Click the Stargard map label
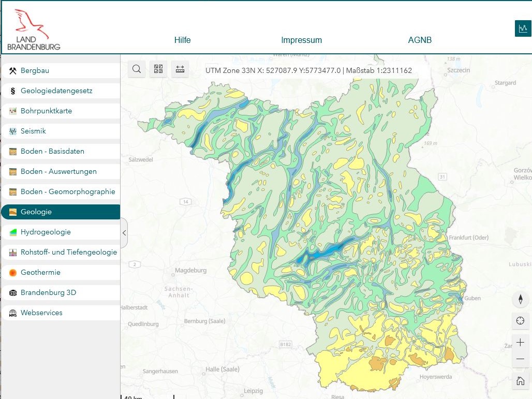 (x=505, y=83)
